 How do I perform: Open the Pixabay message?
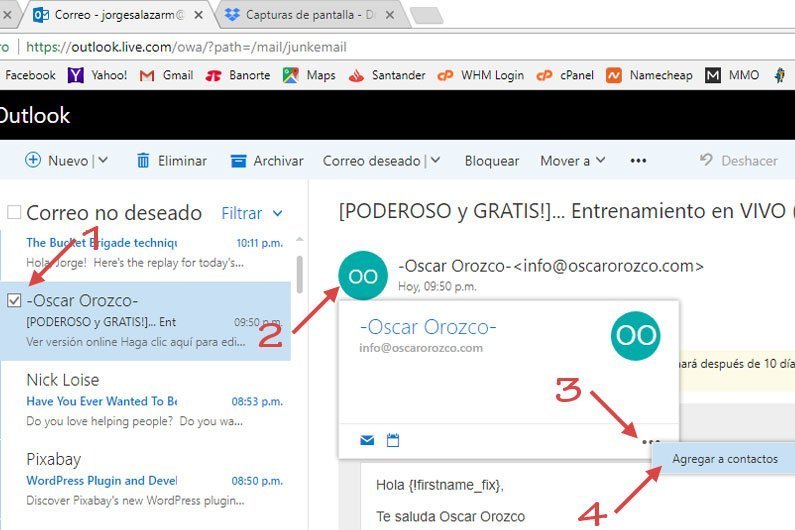pos(145,480)
